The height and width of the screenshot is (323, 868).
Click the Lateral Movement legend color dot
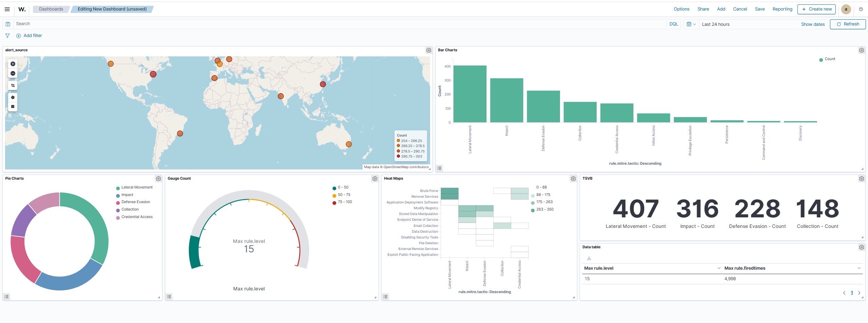tap(118, 188)
